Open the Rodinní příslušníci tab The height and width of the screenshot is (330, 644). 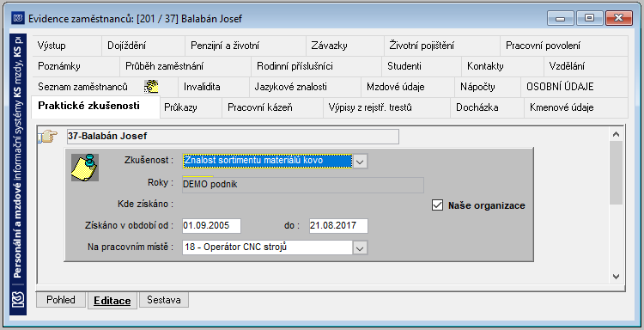pyautogui.click(x=316, y=66)
